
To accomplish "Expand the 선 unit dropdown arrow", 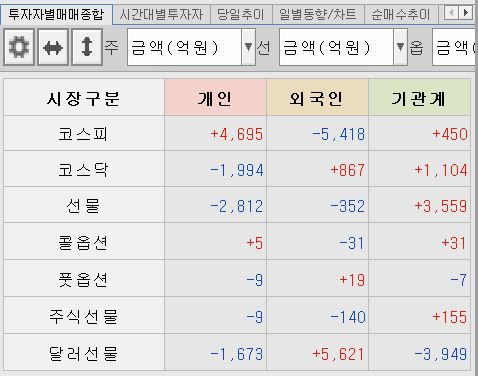I will coord(400,47).
